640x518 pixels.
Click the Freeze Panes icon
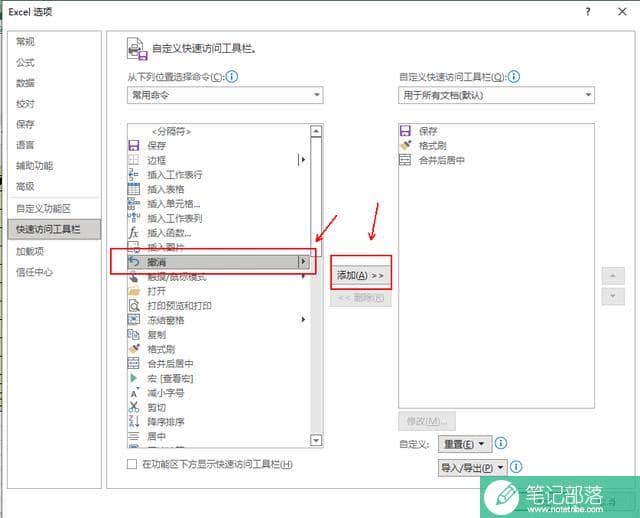coord(134,320)
